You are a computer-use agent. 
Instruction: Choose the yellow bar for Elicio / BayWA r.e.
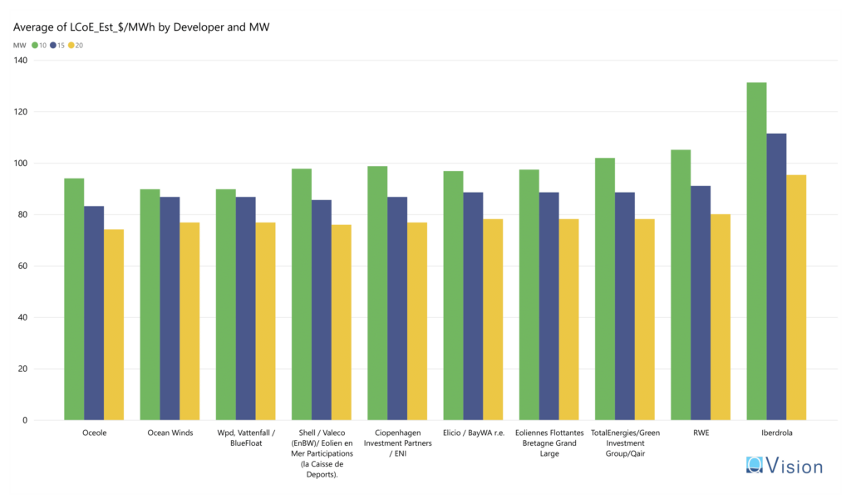[493, 320]
